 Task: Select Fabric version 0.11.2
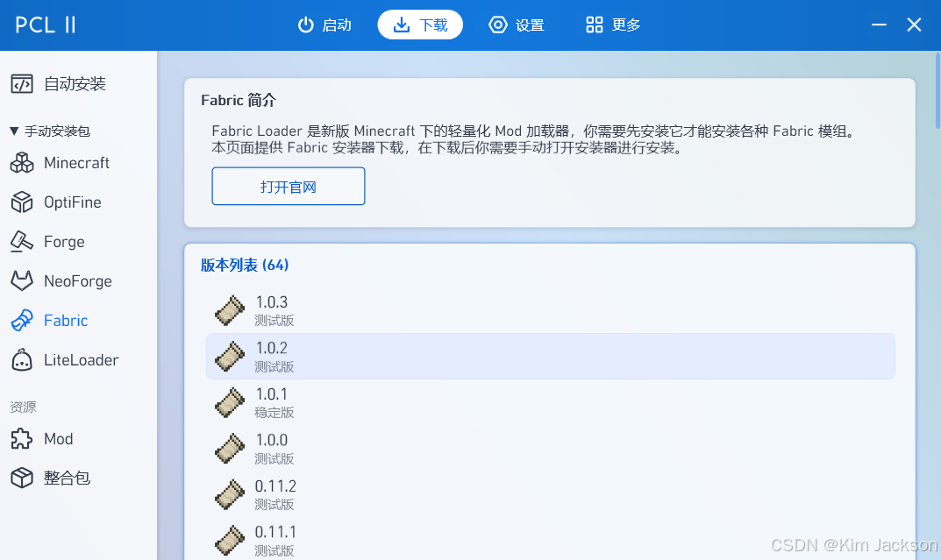pyautogui.click(x=551, y=494)
